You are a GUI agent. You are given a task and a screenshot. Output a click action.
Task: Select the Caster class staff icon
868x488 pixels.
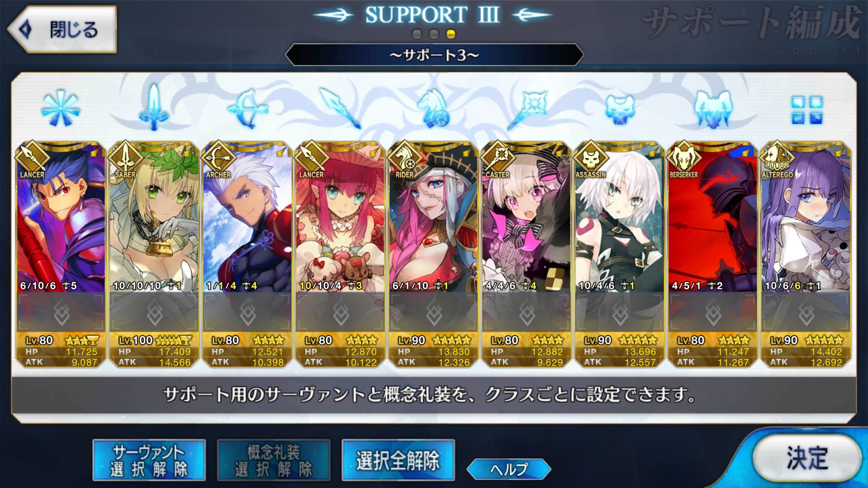527,109
